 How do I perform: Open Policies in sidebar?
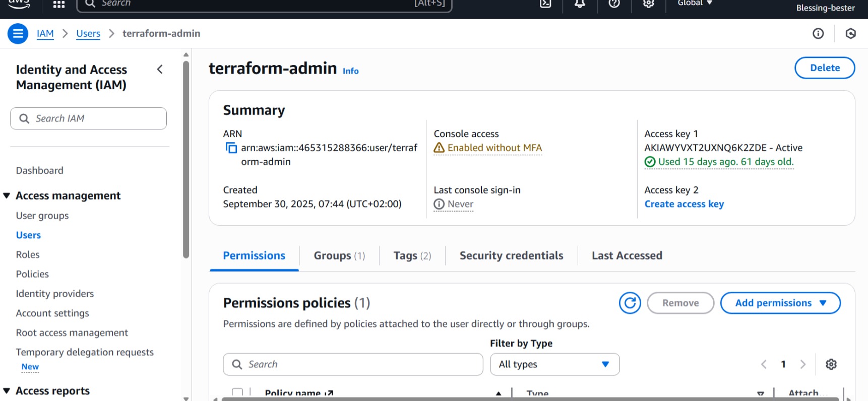pos(32,274)
